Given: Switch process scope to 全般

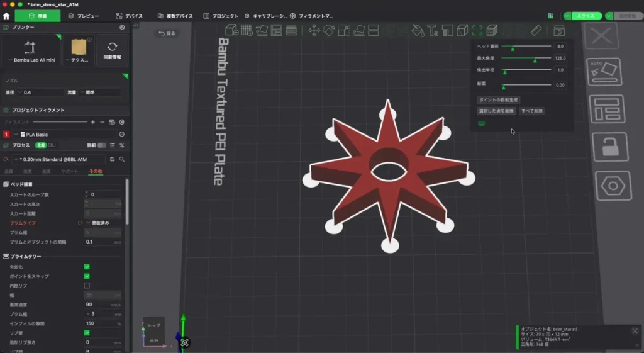Looking at the screenshot, I should 41,145.
